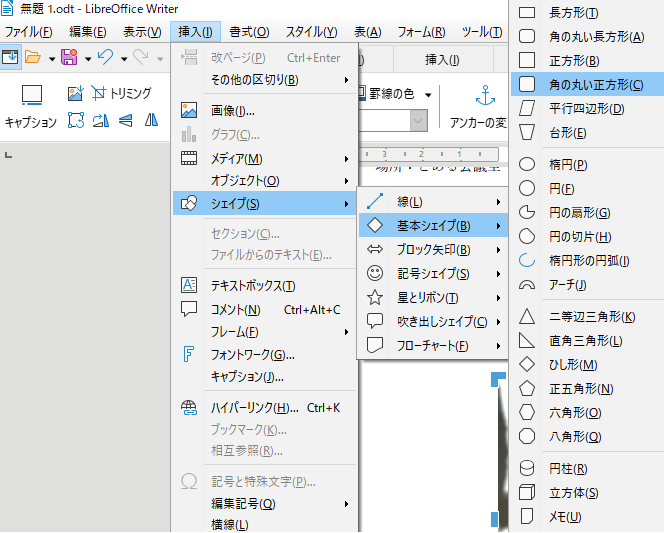Open the ツール menu

click(482, 32)
